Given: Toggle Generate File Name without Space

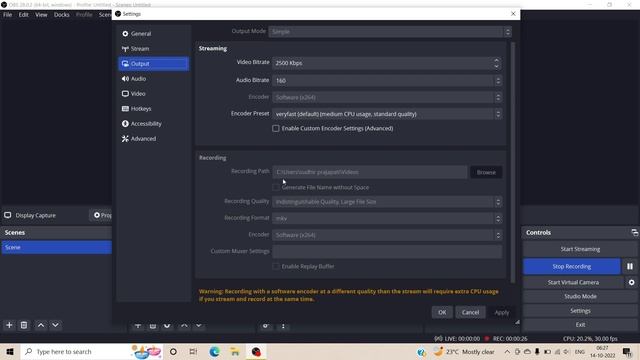Looking at the screenshot, I should pyautogui.click(x=276, y=187).
